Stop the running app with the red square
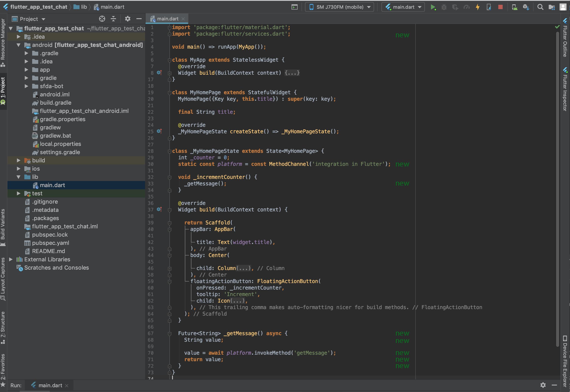 (x=500, y=7)
